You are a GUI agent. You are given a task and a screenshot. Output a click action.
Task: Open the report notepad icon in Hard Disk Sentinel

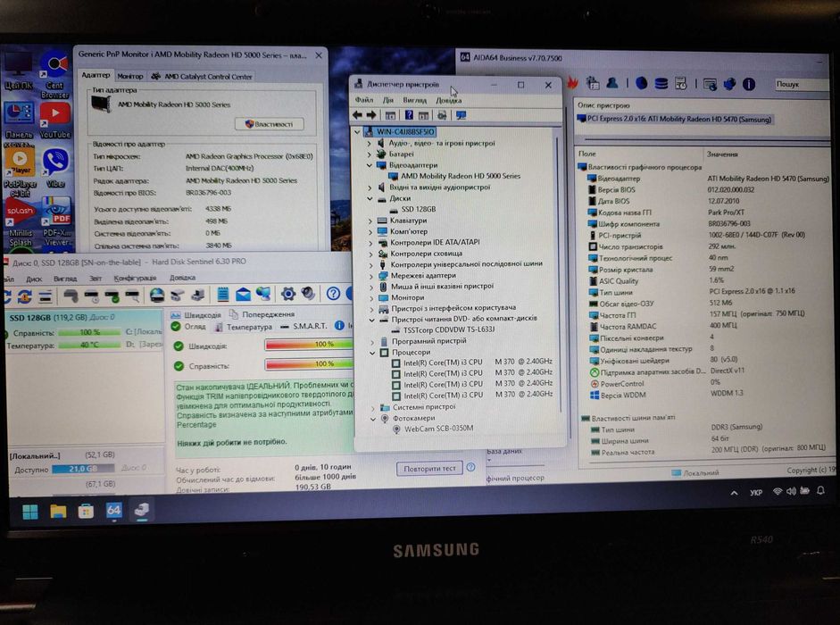pyautogui.click(x=223, y=294)
